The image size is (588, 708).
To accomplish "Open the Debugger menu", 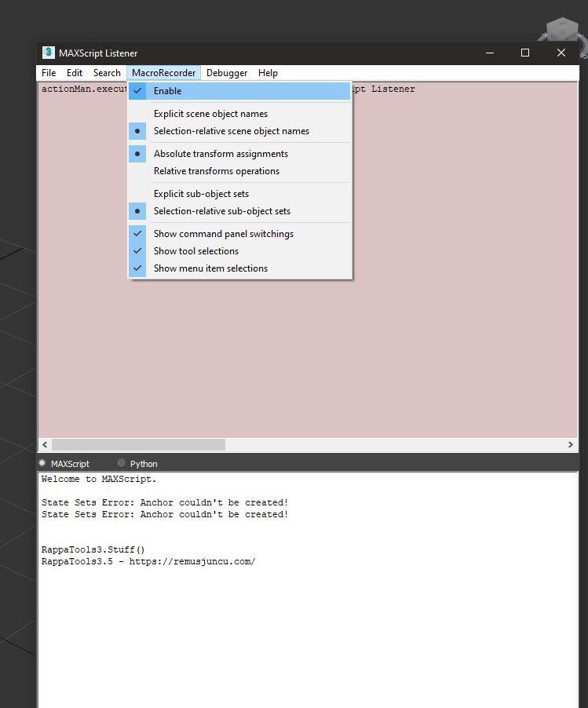I will coord(227,73).
